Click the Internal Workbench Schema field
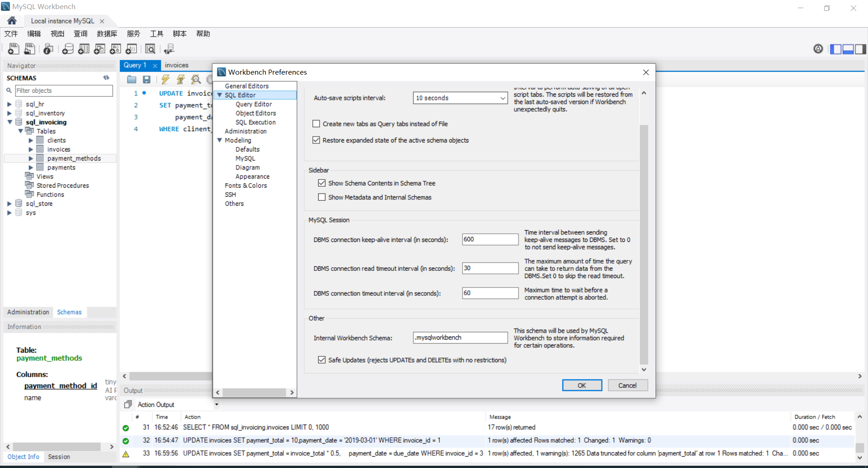Screen dimensions: 868x468 click(460, 338)
